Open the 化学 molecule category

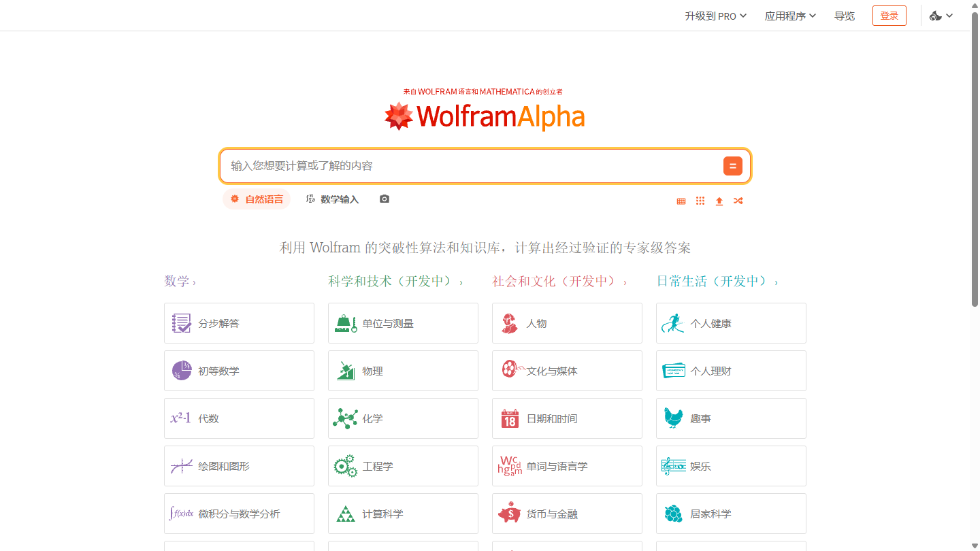point(403,418)
